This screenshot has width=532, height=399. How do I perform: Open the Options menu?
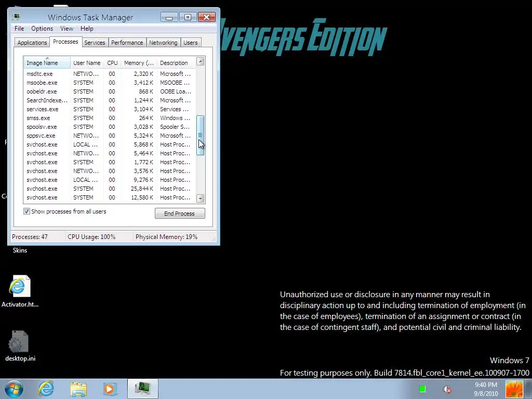point(42,29)
